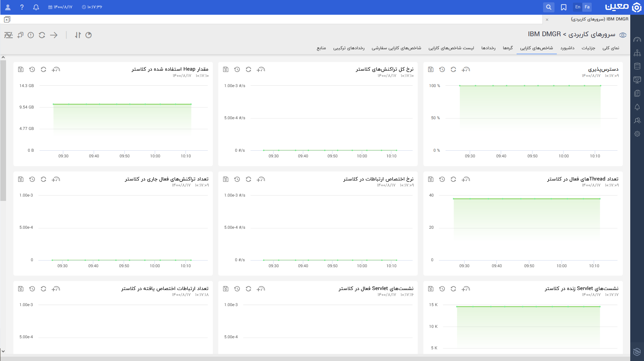Refresh live Servlet sessions chart
This screenshot has width=644, height=361.
453,289
